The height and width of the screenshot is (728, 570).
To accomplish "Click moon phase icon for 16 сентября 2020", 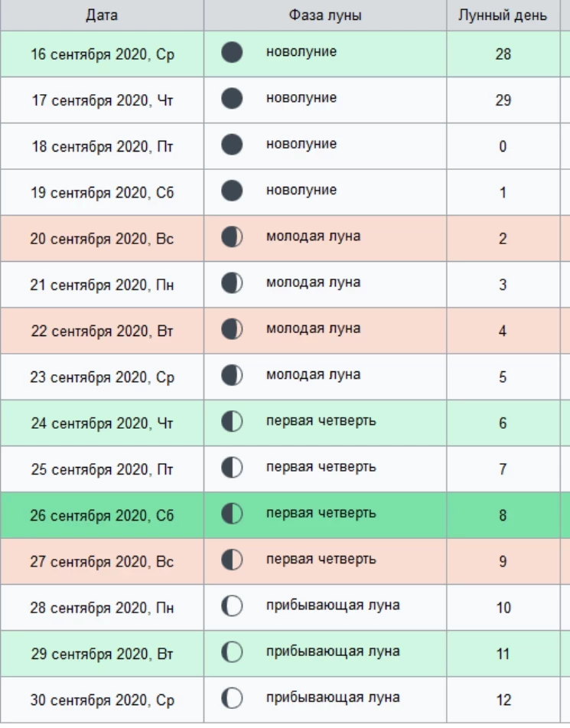I will tap(232, 53).
